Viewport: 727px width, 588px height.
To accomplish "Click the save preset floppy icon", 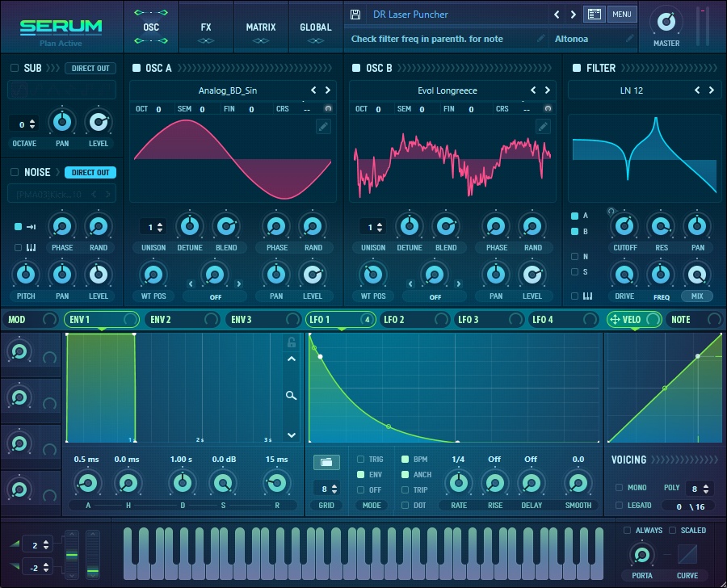I will coord(355,15).
